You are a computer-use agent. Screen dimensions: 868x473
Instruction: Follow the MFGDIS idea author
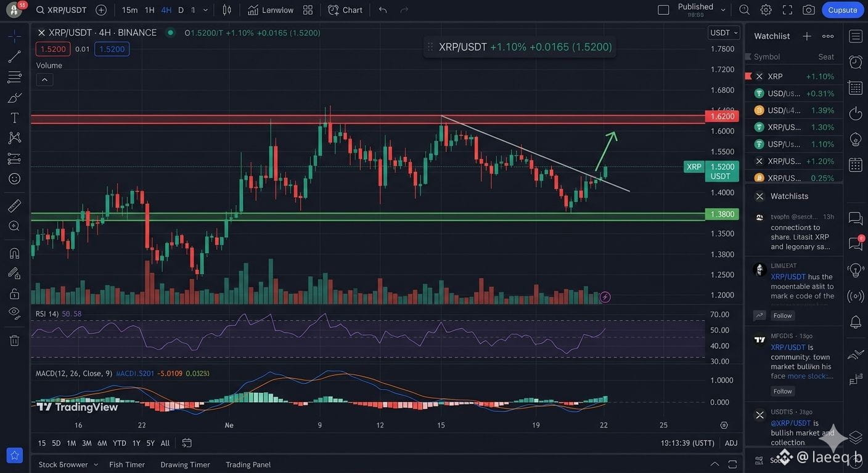[783, 391]
